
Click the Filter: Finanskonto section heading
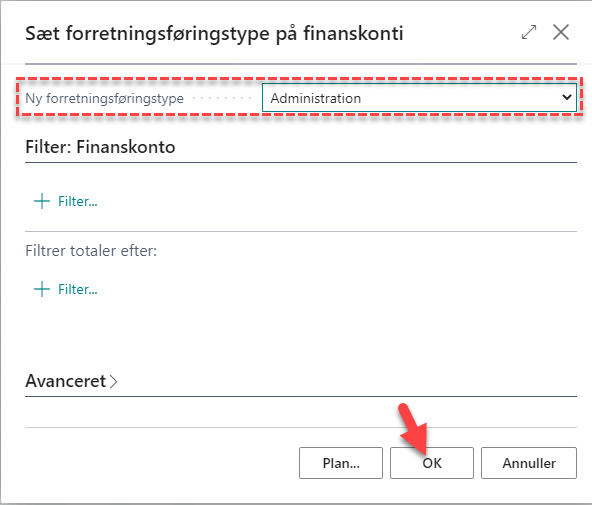coord(100,147)
